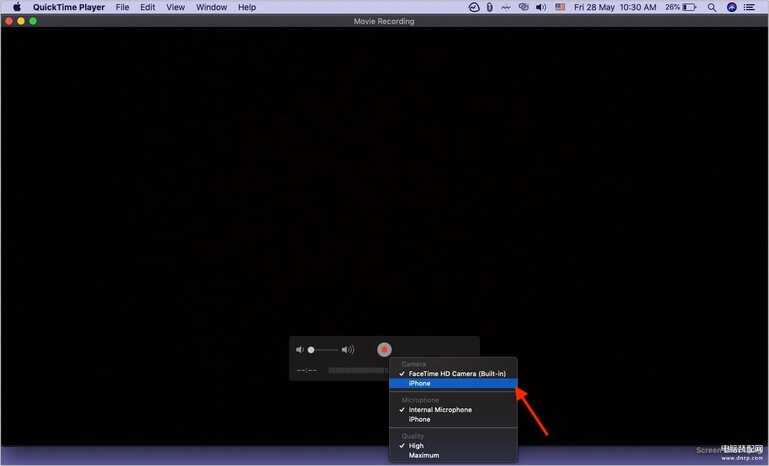Select Internal Microphone as audio input
769x466 pixels.
(453, 410)
